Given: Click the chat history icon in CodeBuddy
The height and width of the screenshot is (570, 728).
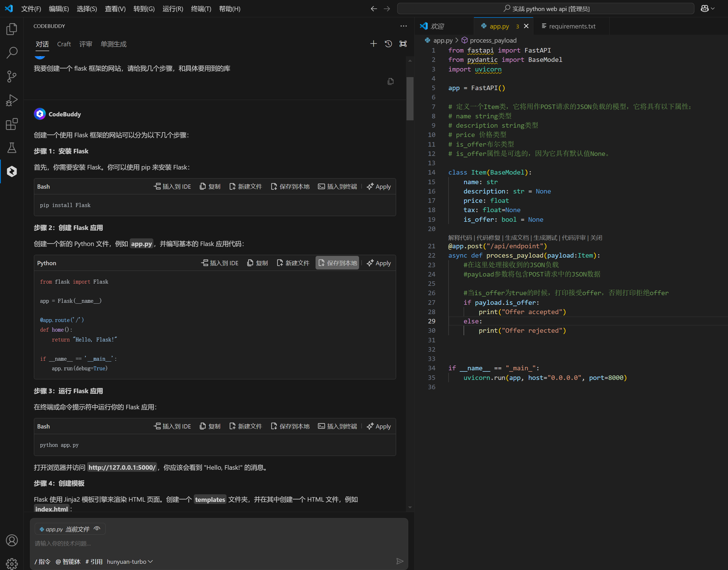Looking at the screenshot, I should coord(388,44).
